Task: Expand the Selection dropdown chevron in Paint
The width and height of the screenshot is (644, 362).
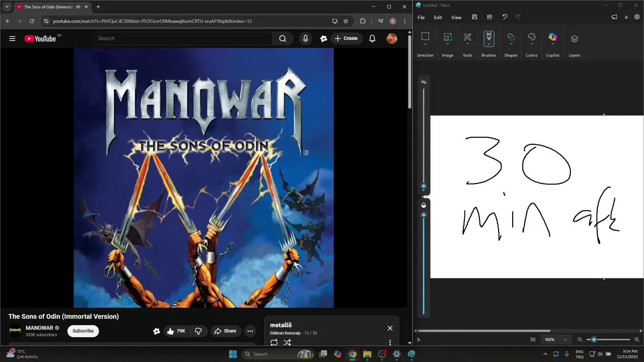Action: [425, 44]
